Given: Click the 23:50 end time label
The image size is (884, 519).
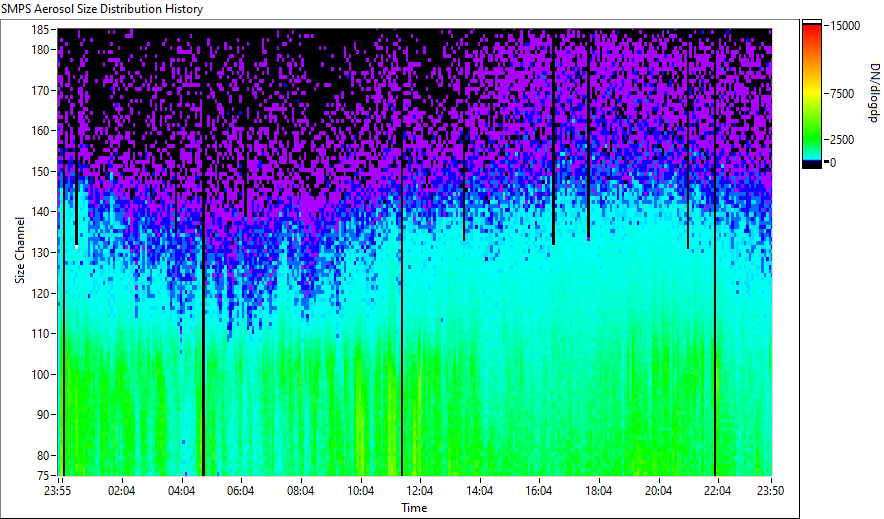Looking at the screenshot, I should [x=770, y=491].
